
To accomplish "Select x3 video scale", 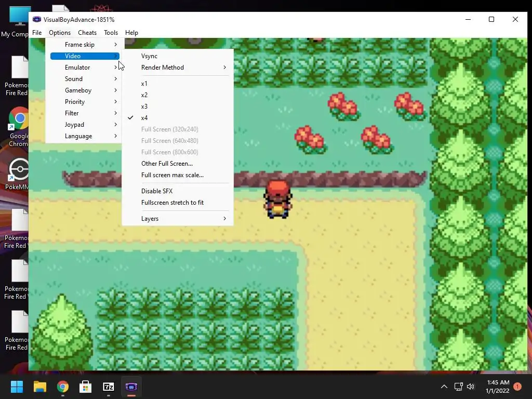I will tap(178, 107).
